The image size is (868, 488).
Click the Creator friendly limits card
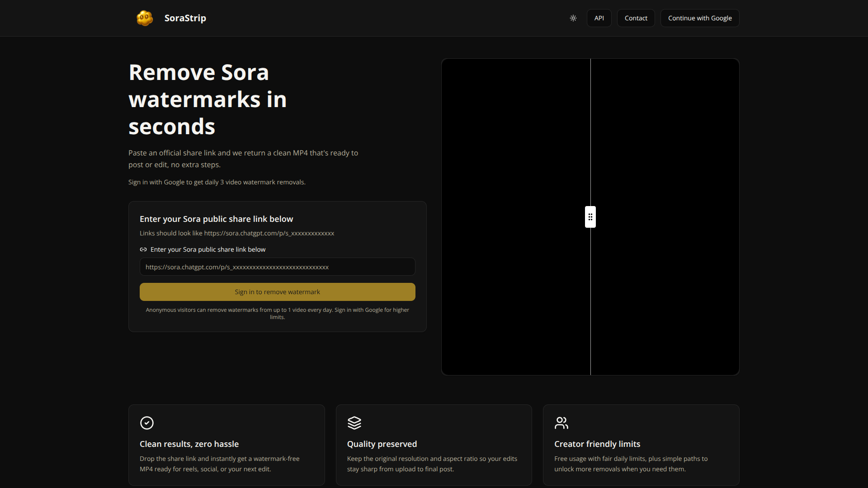(x=641, y=445)
